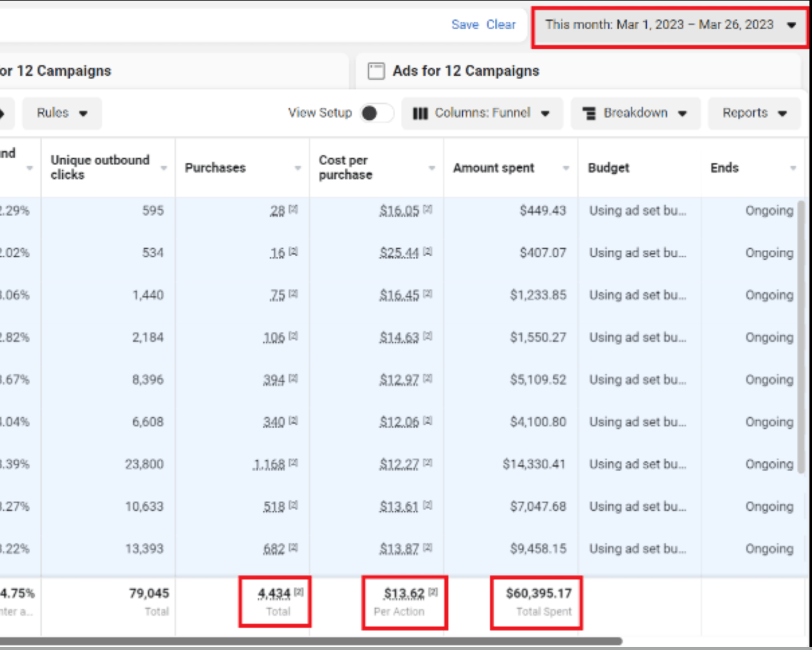Open the date range dropdown
This screenshot has width=812, height=650.
(670, 25)
